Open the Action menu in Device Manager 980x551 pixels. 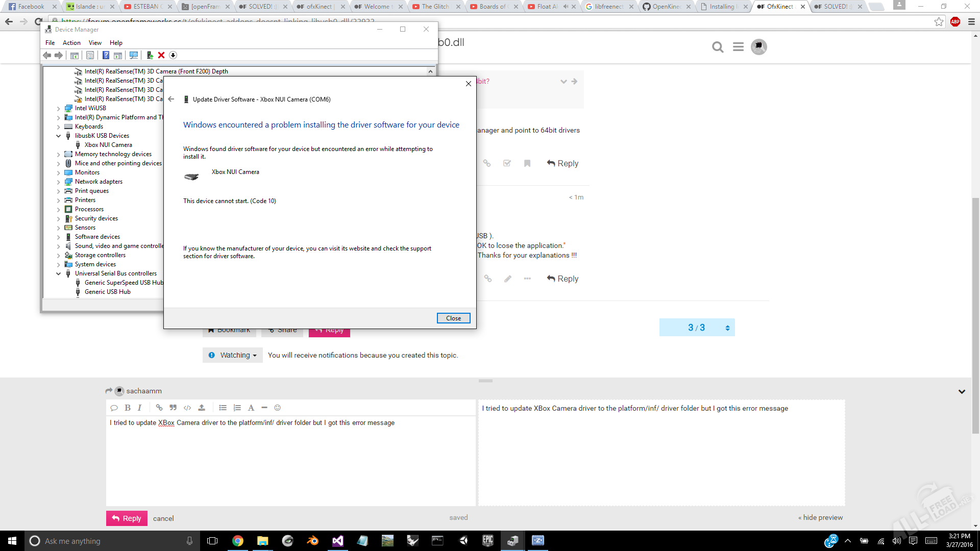71,43
